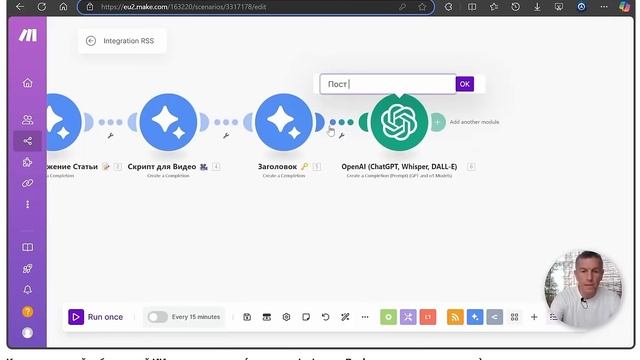Open the Notes icon in toolbar

tap(306, 317)
